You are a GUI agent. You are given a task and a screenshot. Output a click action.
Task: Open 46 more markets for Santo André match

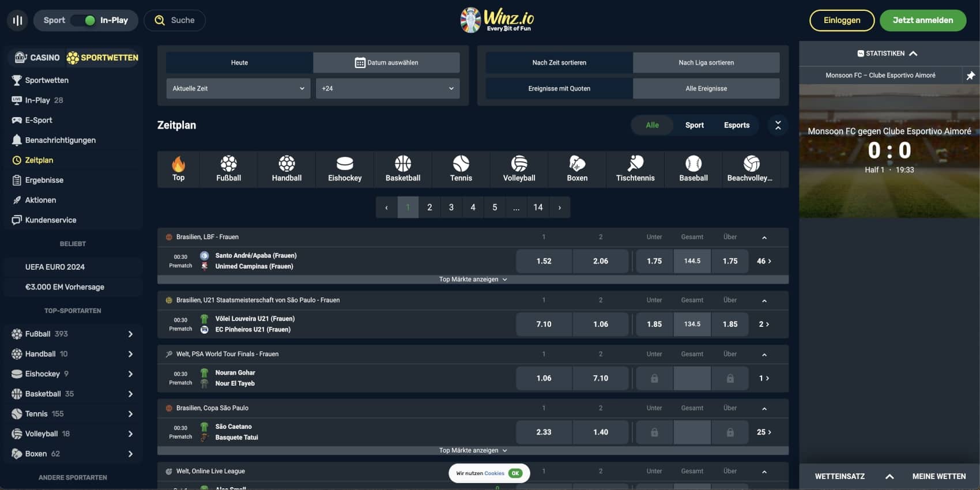tap(764, 261)
